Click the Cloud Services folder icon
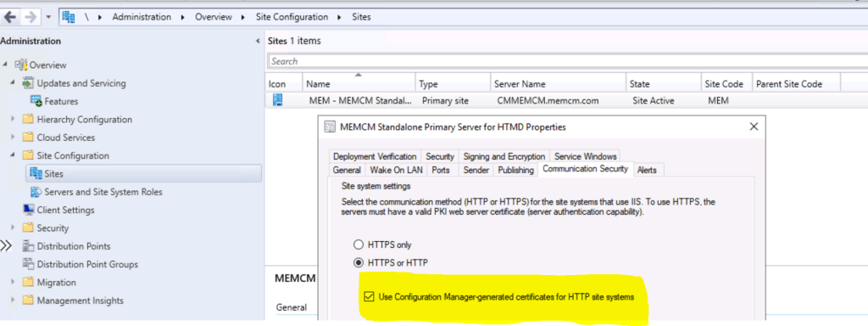Viewport: 868px width, 326px height. (28, 138)
